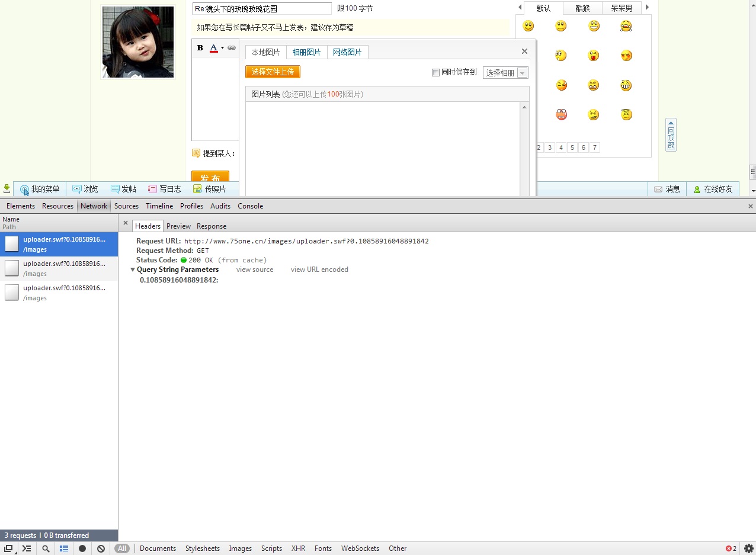Click the post title input field

[262, 9]
